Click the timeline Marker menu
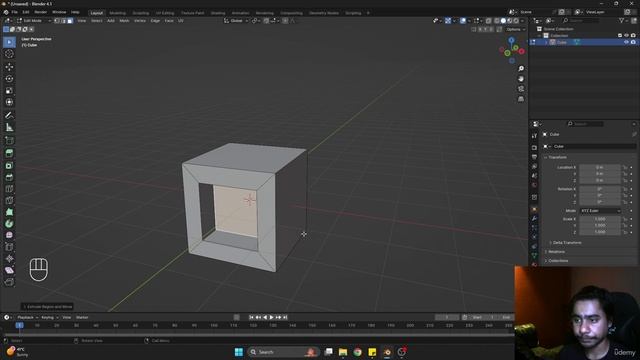The height and width of the screenshot is (360, 640). click(82, 317)
